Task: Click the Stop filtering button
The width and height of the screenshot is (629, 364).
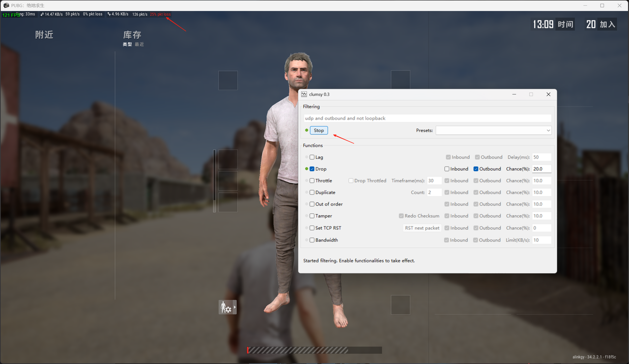Action: click(319, 130)
